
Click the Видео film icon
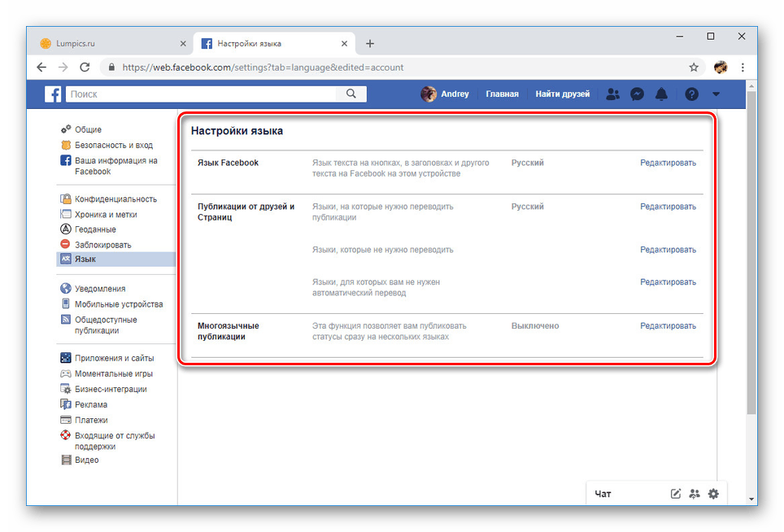(x=66, y=460)
